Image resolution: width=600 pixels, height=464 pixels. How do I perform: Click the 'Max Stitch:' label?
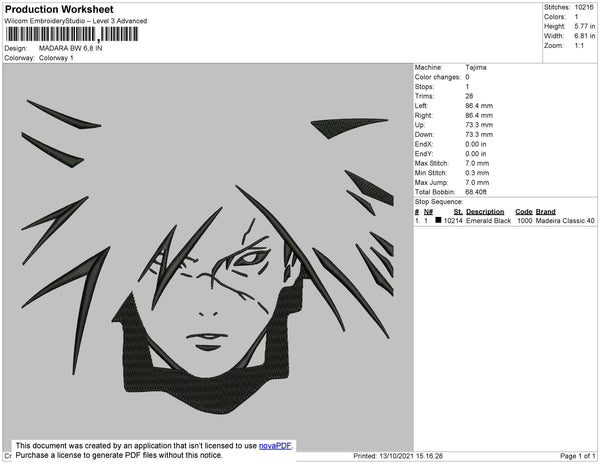coord(431,163)
